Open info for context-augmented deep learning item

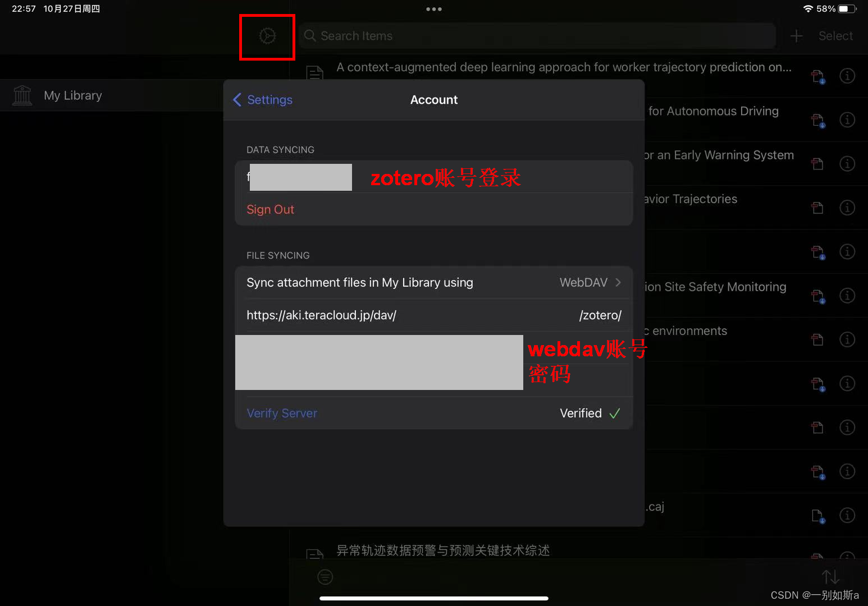[x=847, y=76]
